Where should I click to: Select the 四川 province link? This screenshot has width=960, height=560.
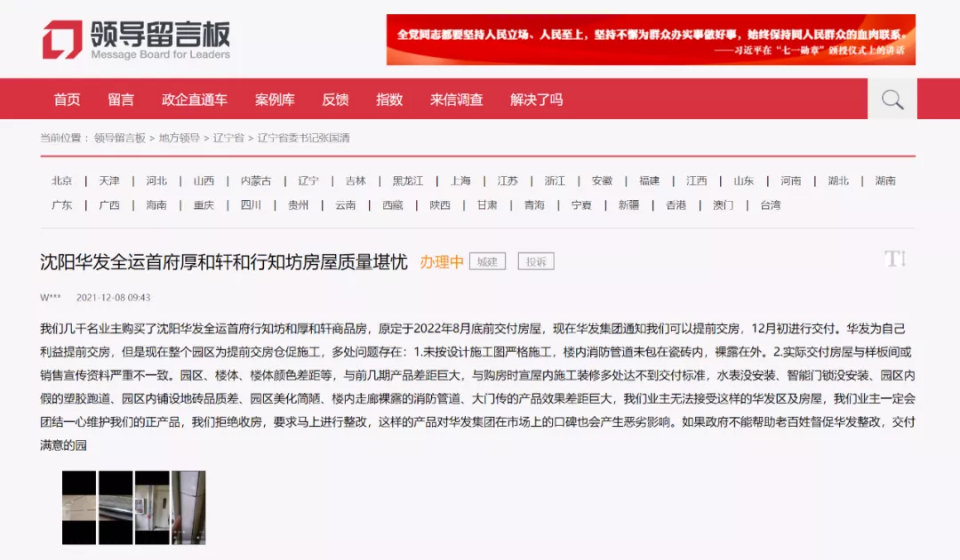(251, 205)
